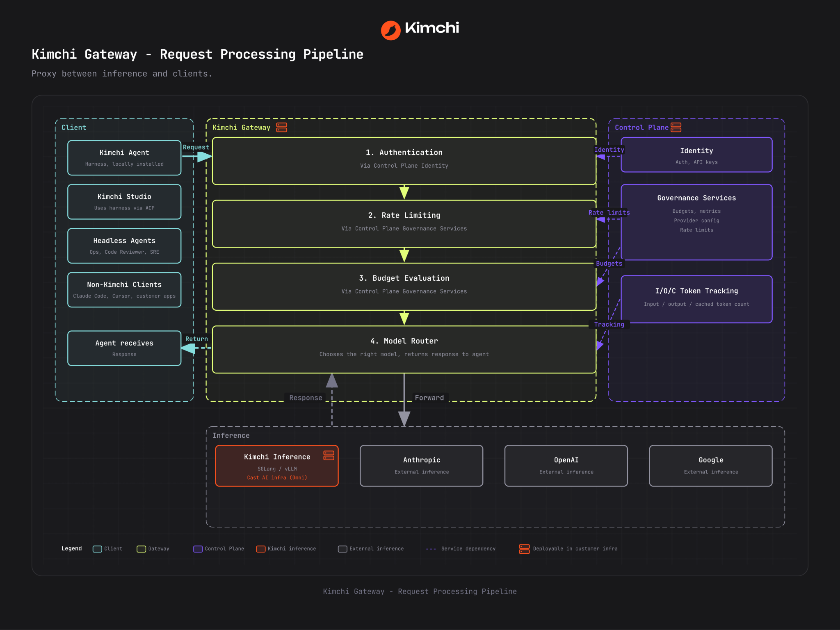Screen dimensions: 840x630
Task: Click the server icon in Kimchi Inference card
Action: tap(329, 455)
